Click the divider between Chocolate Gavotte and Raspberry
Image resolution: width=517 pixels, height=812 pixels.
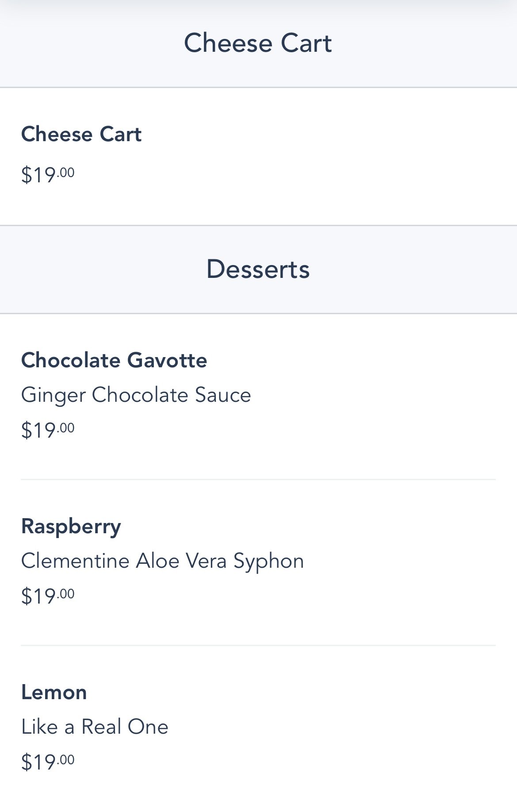258,479
